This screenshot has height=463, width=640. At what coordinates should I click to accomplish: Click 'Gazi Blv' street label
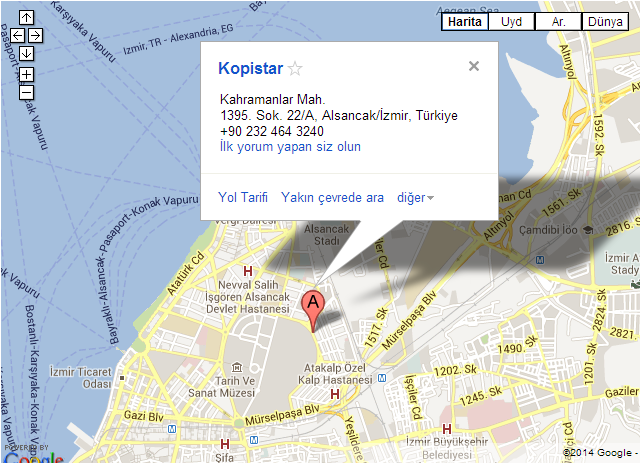pyautogui.click(x=144, y=416)
